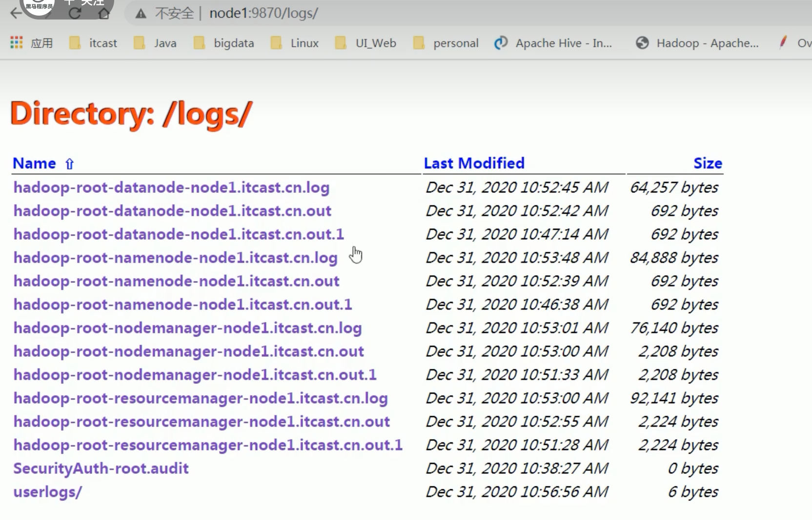The height and width of the screenshot is (520, 812).
Task: Click the 84,888 bytes size value
Action: coord(674,258)
